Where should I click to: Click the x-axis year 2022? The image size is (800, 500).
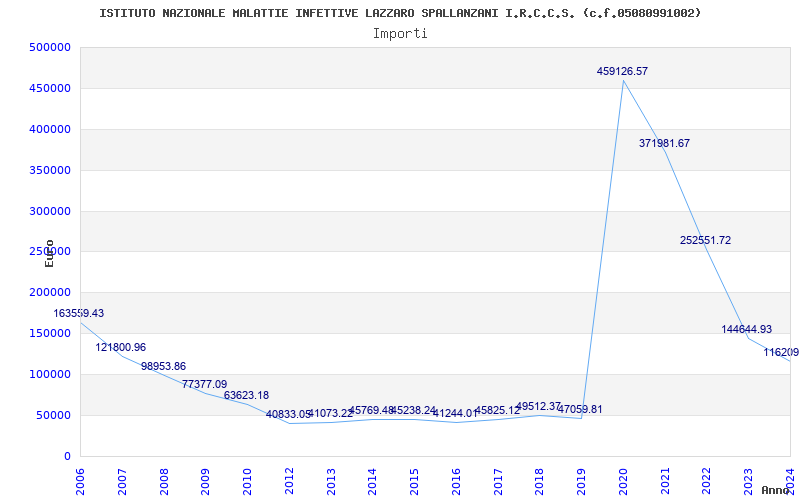coord(707,482)
